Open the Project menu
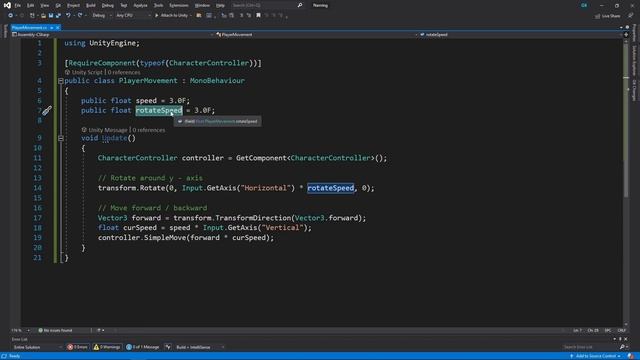Viewport: 640px width, 360px height. pyautogui.click(x=73, y=5)
